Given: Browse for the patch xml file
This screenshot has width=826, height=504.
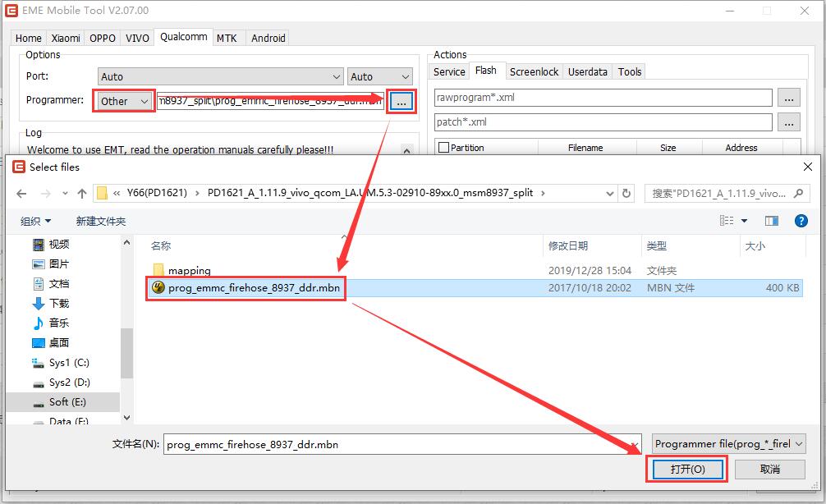Looking at the screenshot, I should point(788,122).
